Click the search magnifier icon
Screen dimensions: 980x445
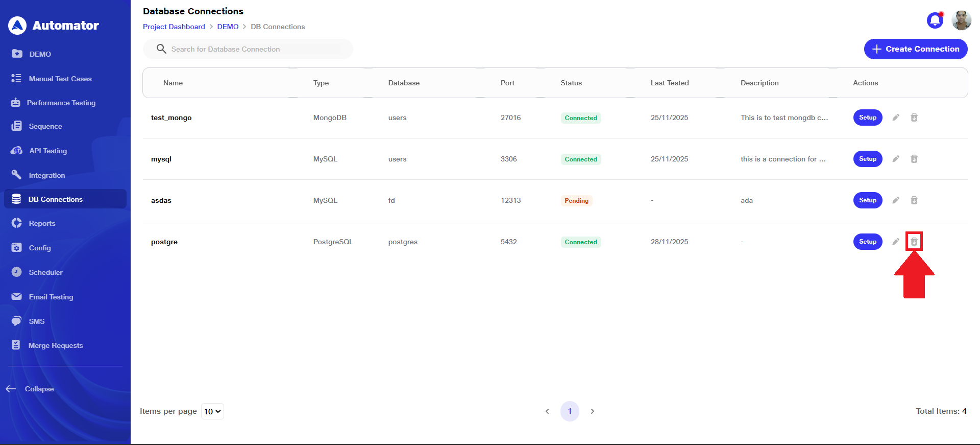pyautogui.click(x=161, y=49)
